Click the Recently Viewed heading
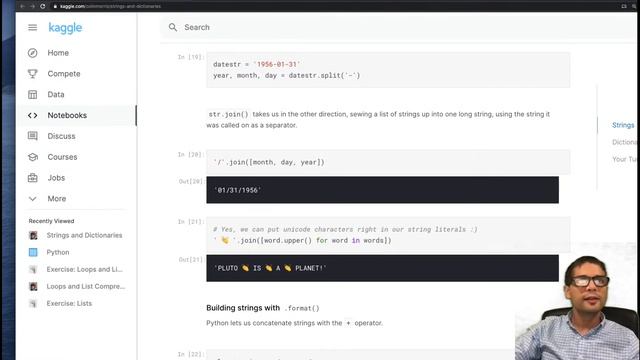 click(x=51, y=221)
